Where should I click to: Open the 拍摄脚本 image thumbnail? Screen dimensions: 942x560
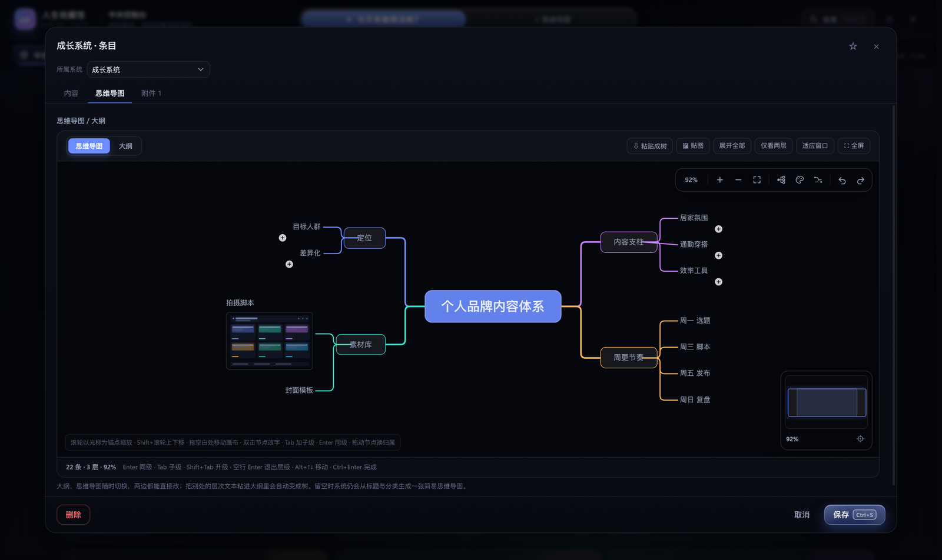270,341
